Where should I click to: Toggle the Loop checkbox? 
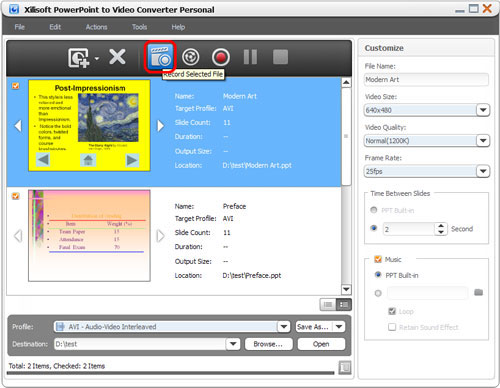click(392, 311)
